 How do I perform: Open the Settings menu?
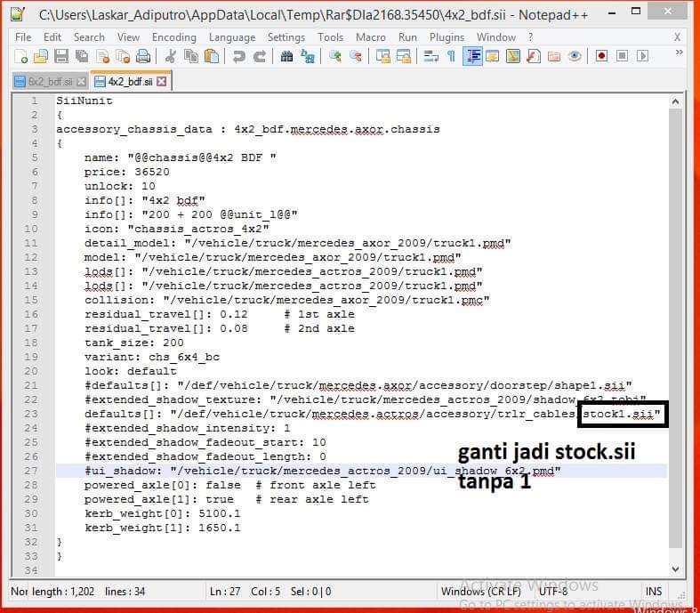(286, 37)
